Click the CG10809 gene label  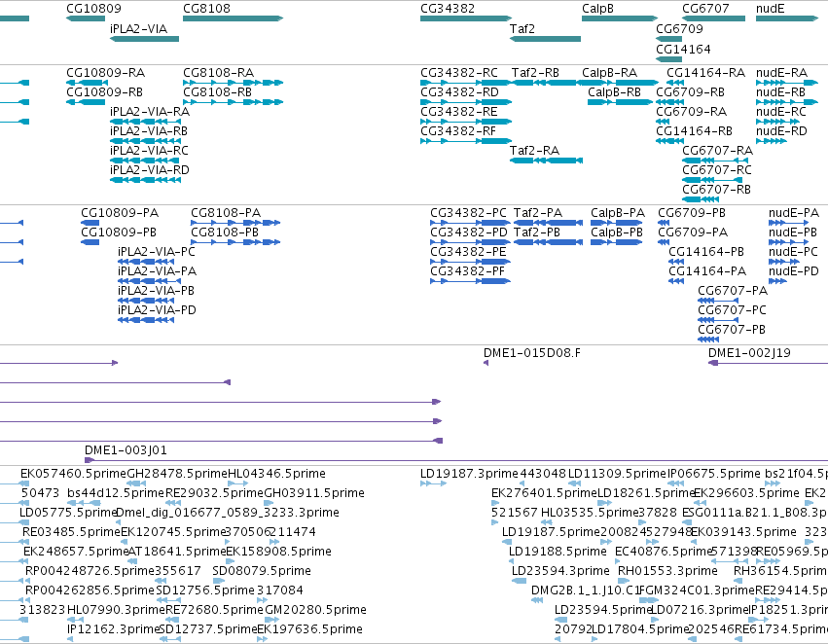point(93,9)
